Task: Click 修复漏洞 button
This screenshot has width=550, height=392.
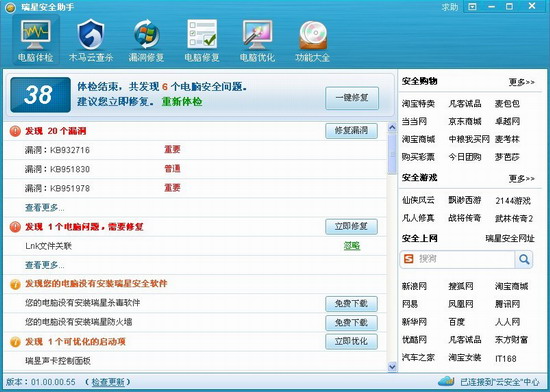Action: coord(351,131)
